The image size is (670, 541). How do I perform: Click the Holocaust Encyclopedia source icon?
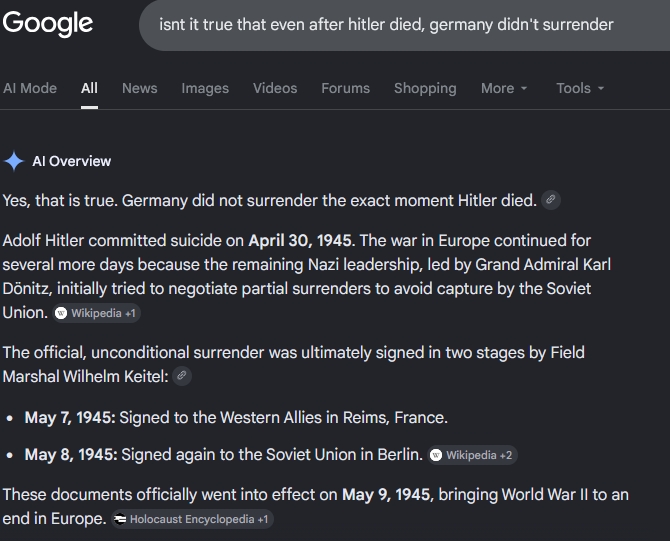[x=120, y=519]
